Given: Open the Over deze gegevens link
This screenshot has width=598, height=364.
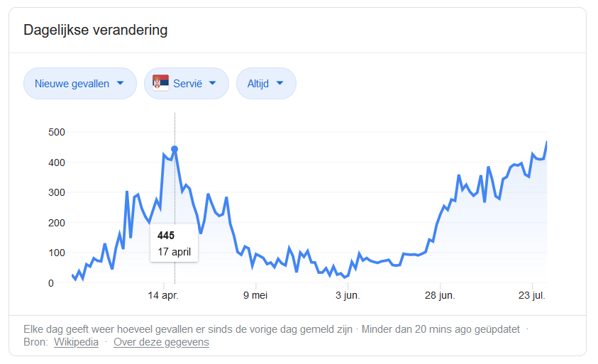Looking at the screenshot, I should tap(161, 342).
